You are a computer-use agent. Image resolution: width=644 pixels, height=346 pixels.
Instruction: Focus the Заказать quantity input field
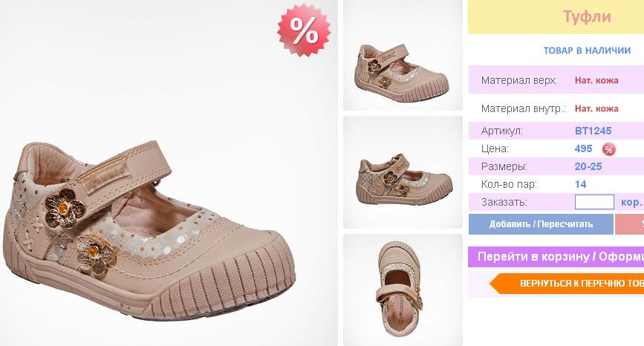point(594,202)
